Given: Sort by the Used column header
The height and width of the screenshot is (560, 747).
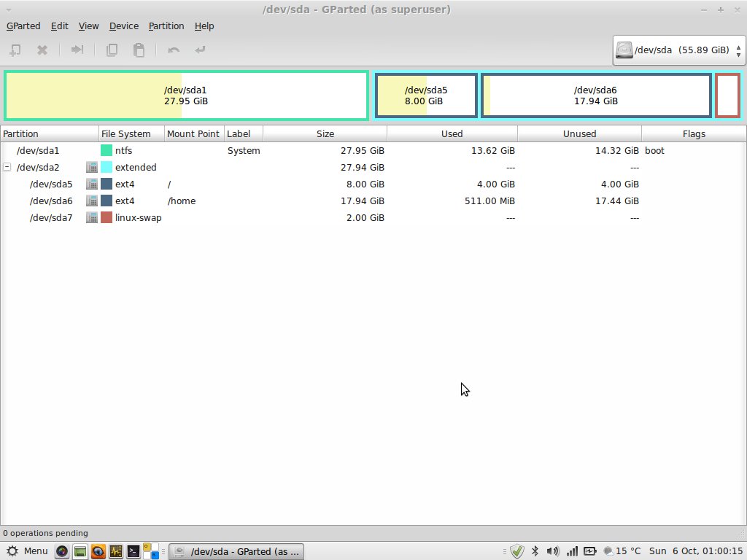Looking at the screenshot, I should (x=452, y=134).
